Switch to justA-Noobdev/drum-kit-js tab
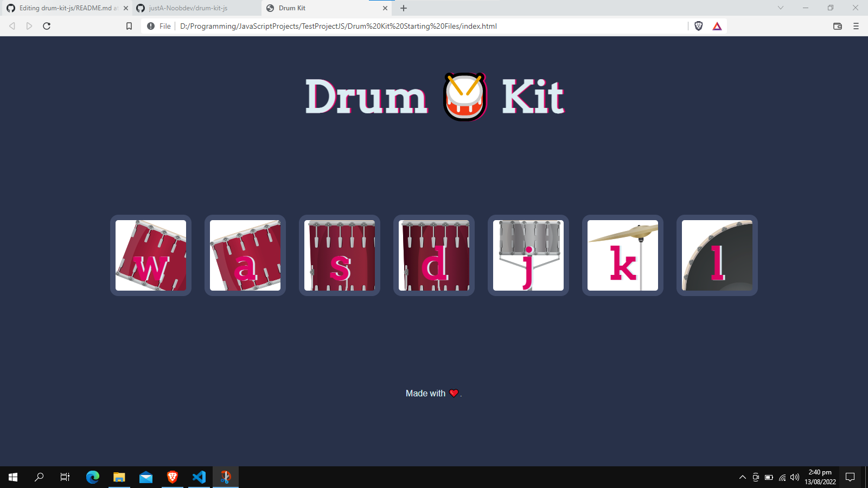 click(196, 8)
